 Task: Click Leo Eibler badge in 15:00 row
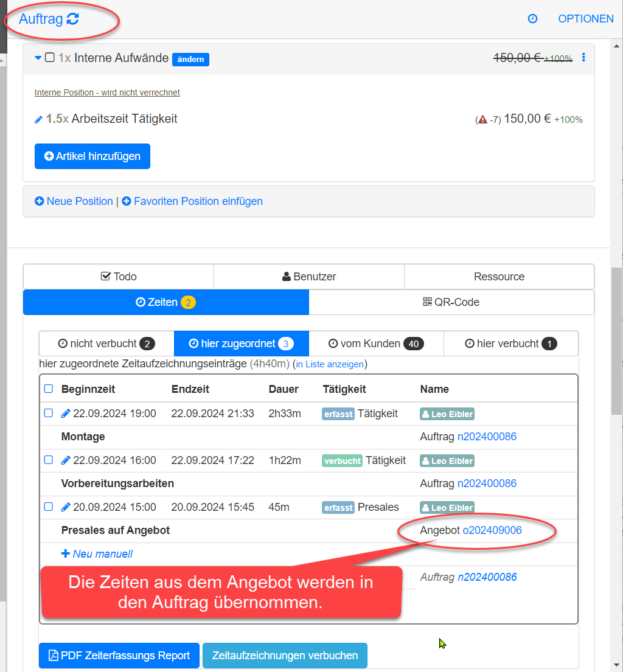point(447,507)
